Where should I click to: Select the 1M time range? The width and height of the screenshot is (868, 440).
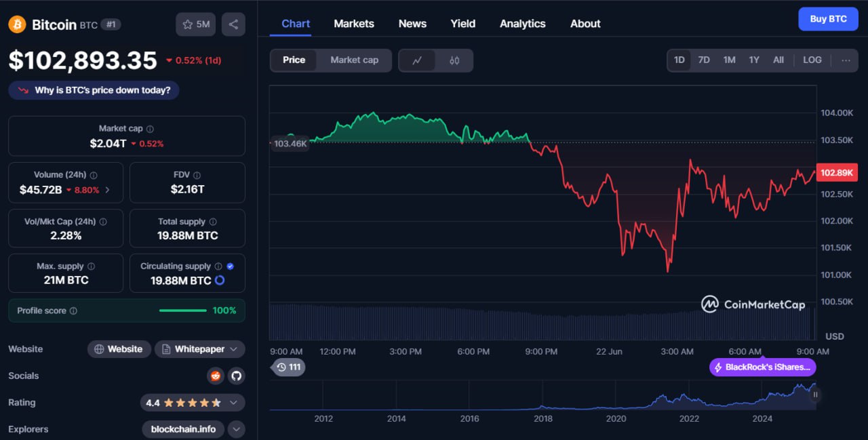(x=729, y=60)
